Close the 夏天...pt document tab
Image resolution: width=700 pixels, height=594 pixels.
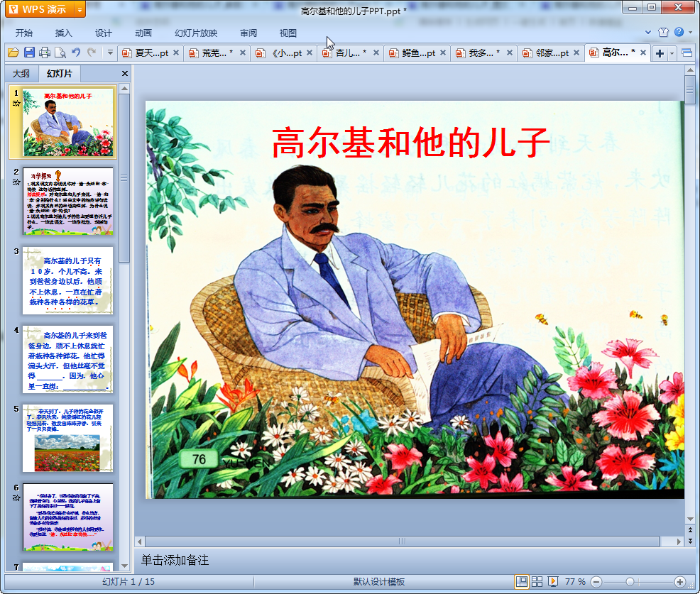click(176, 53)
